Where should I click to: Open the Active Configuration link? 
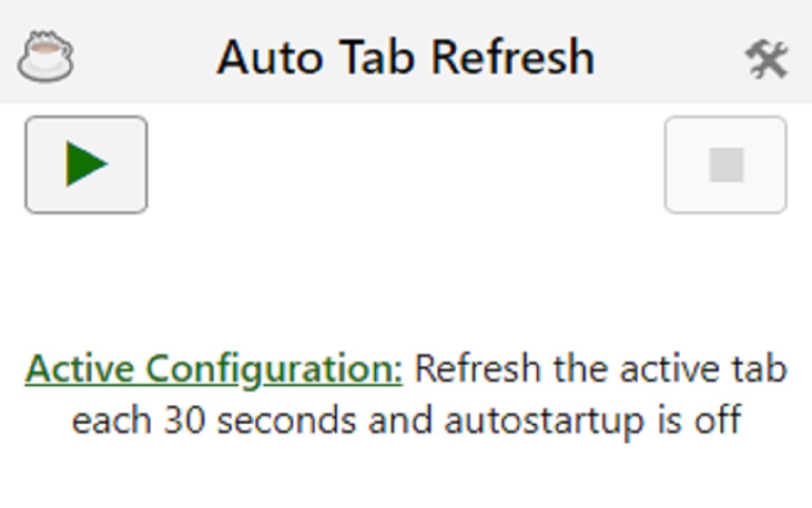pyautogui.click(x=213, y=369)
